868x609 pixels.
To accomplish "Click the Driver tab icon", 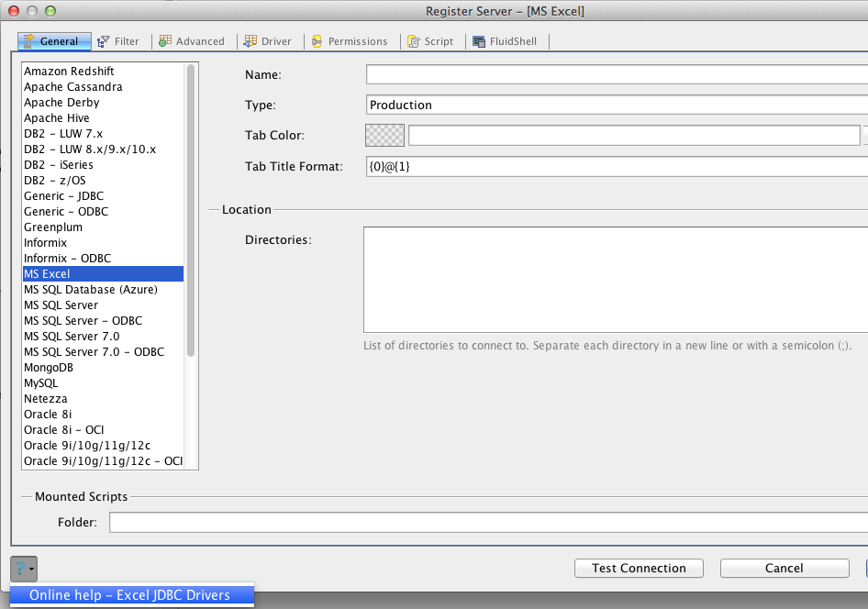I will (x=250, y=41).
